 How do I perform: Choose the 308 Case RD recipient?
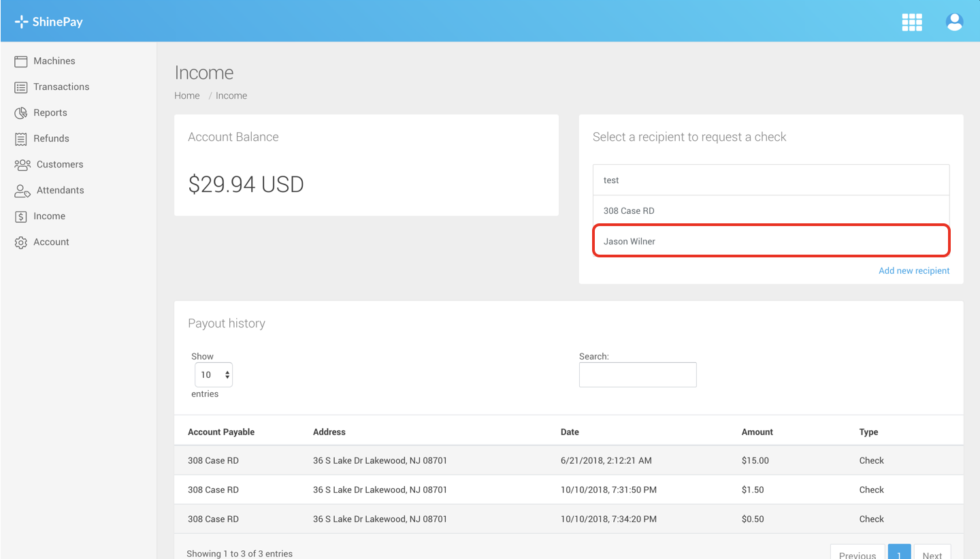[771, 210]
